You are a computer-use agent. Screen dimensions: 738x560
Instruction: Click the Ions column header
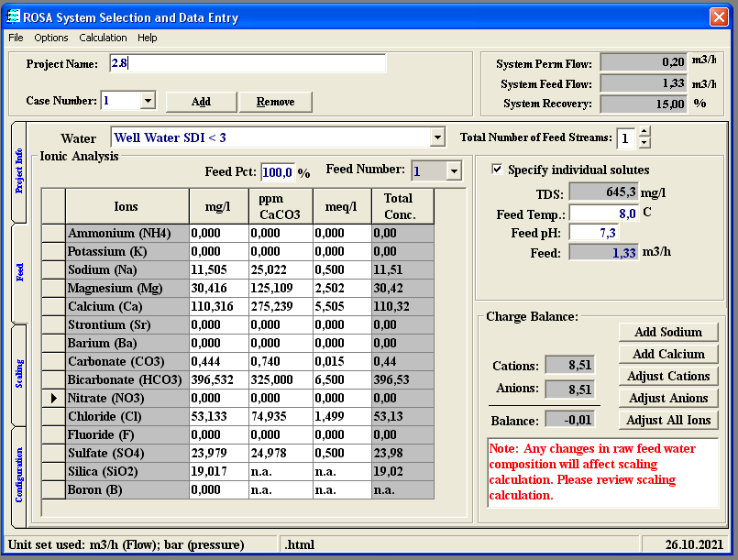coord(127,206)
